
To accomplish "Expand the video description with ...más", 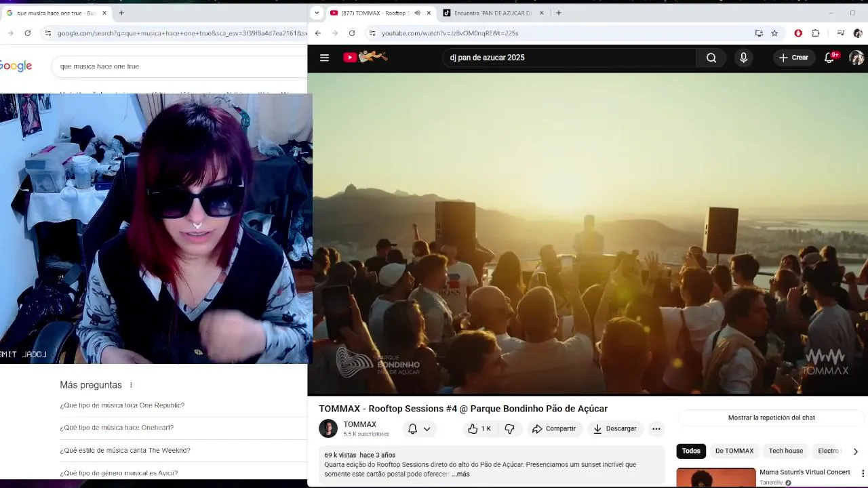I will click(460, 474).
